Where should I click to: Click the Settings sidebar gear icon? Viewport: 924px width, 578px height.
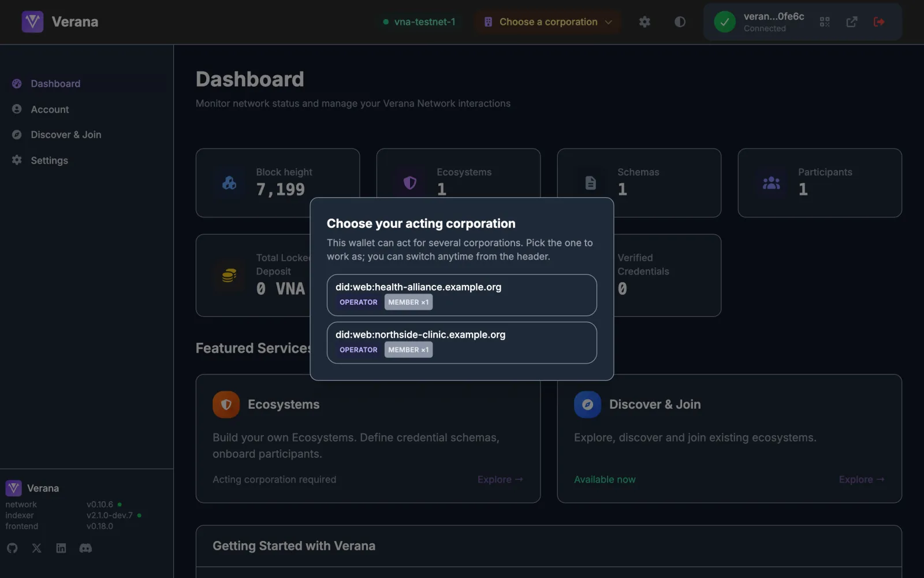point(17,160)
